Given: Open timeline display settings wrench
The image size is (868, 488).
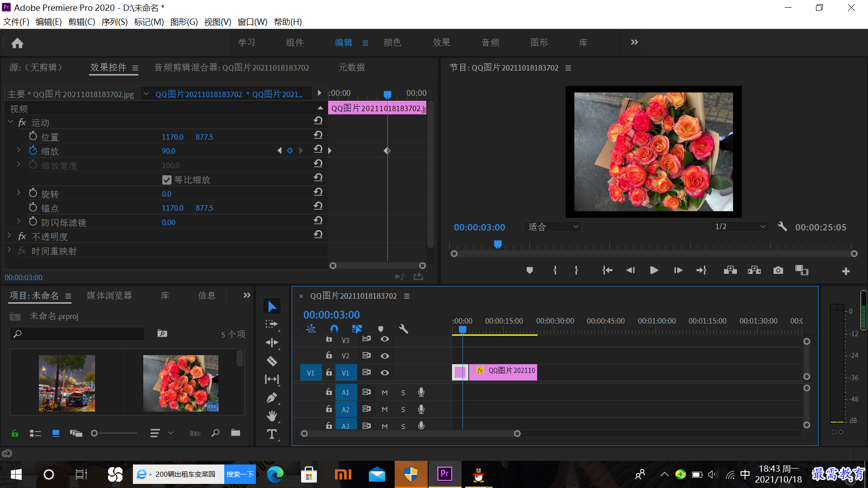Looking at the screenshot, I should click(x=403, y=329).
